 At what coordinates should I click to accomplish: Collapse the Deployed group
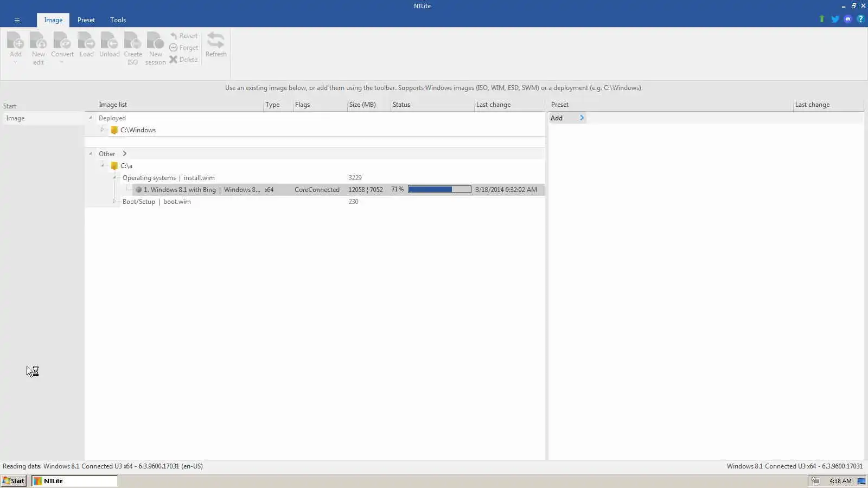pos(91,118)
